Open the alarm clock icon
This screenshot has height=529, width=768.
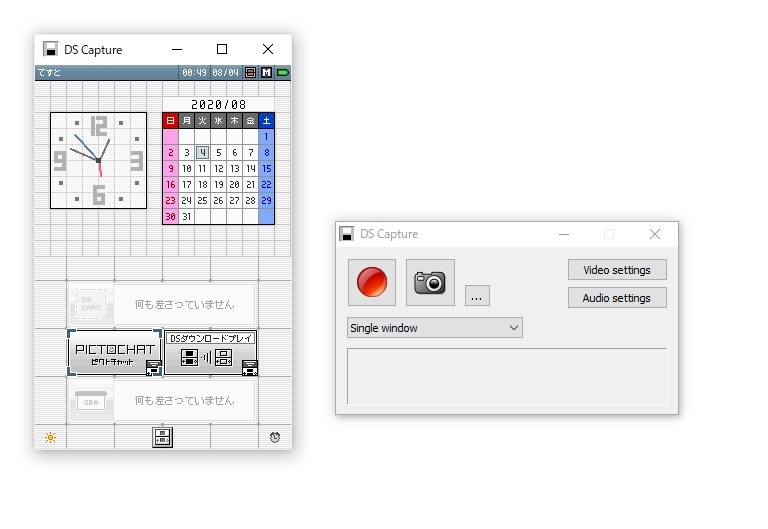coord(275,437)
